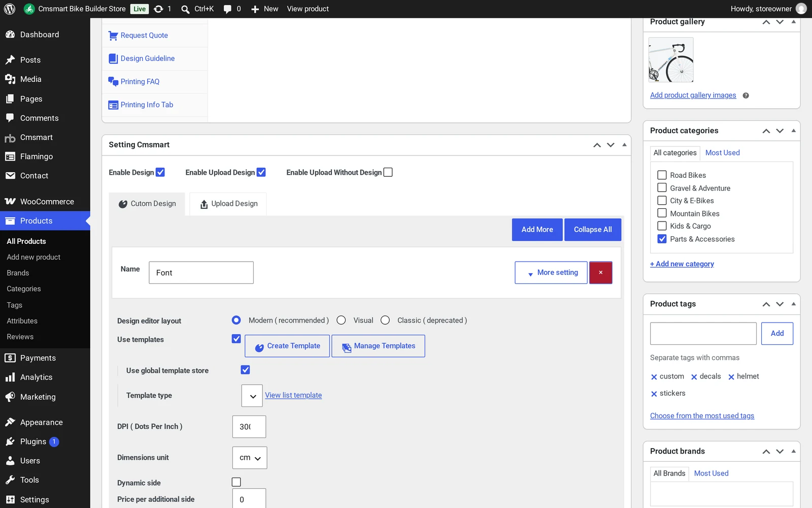Toggle Enable Upload Design checkbox
Viewport: 812px width, 508px height.
pyautogui.click(x=261, y=172)
